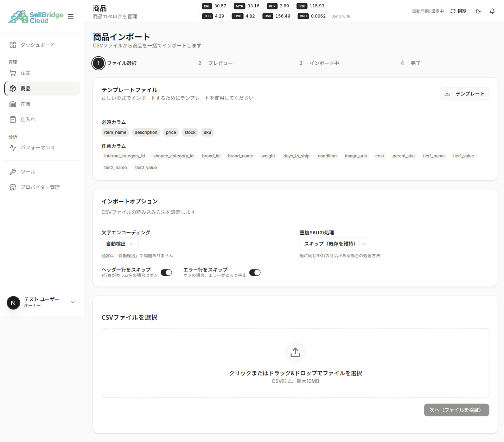
Task: Click the brand_id tag
Action: point(211,156)
